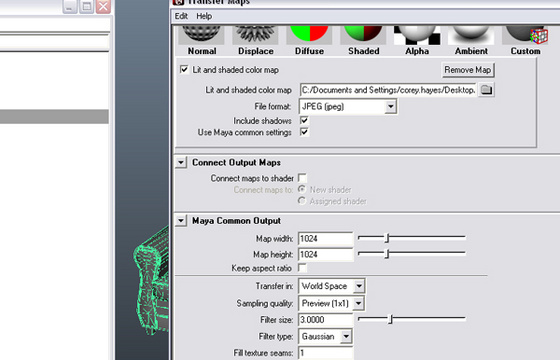Click the Map height input field
The height and width of the screenshot is (360, 560).
325,255
